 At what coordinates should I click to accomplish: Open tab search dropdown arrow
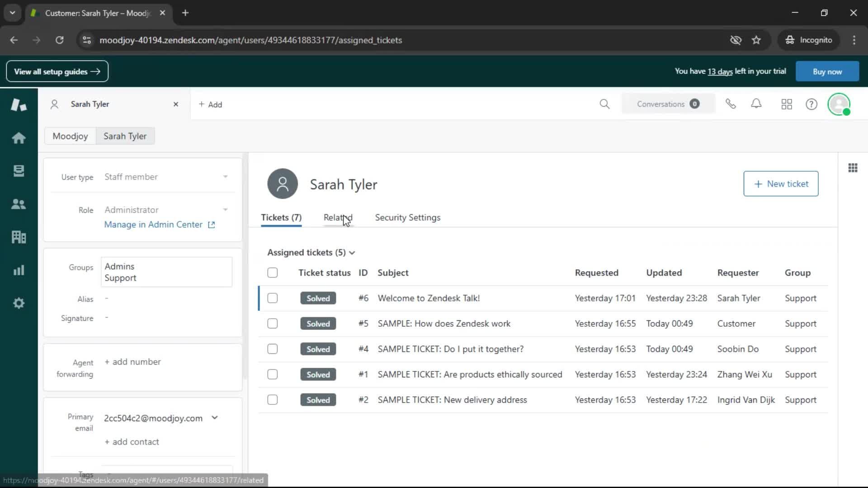click(13, 13)
